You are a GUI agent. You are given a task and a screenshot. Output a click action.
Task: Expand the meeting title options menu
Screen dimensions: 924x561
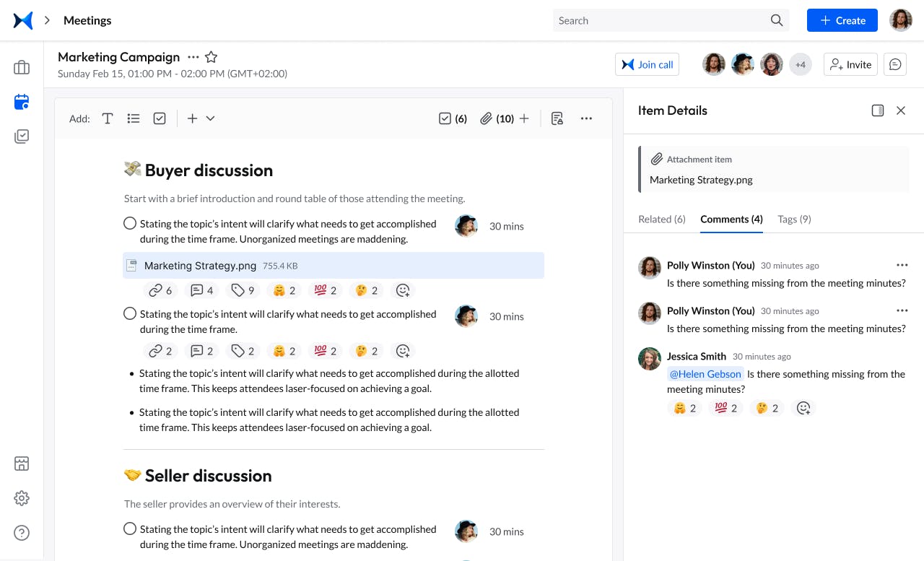193,57
